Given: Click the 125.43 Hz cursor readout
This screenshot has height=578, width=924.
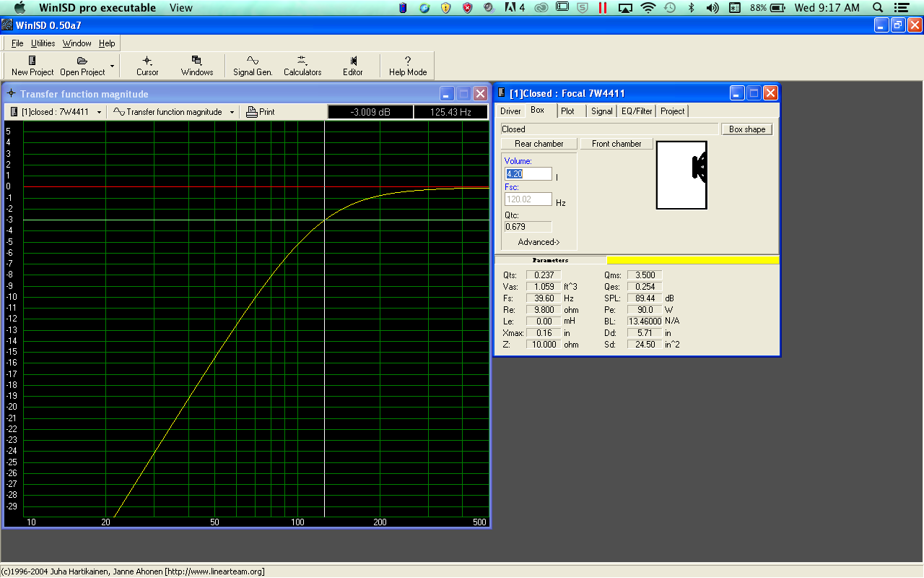Looking at the screenshot, I should (x=450, y=112).
